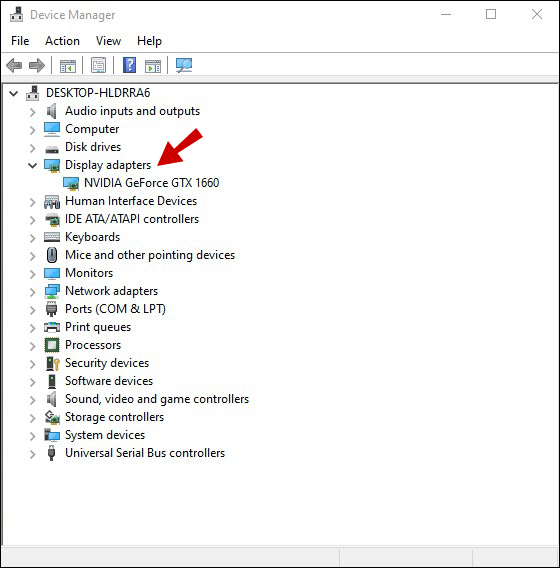The height and width of the screenshot is (568, 560).
Task: Click the Computer category monitor icon
Action: tap(52, 129)
